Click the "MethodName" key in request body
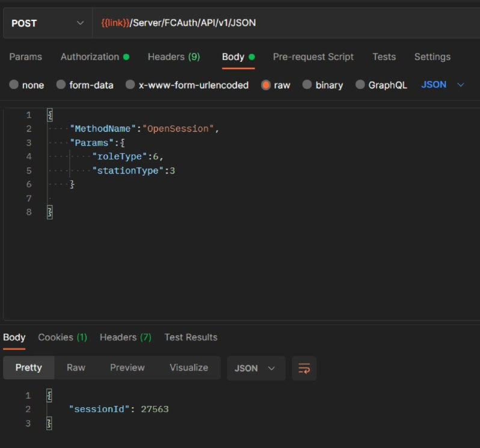480x448 pixels. tap(102, 129)
